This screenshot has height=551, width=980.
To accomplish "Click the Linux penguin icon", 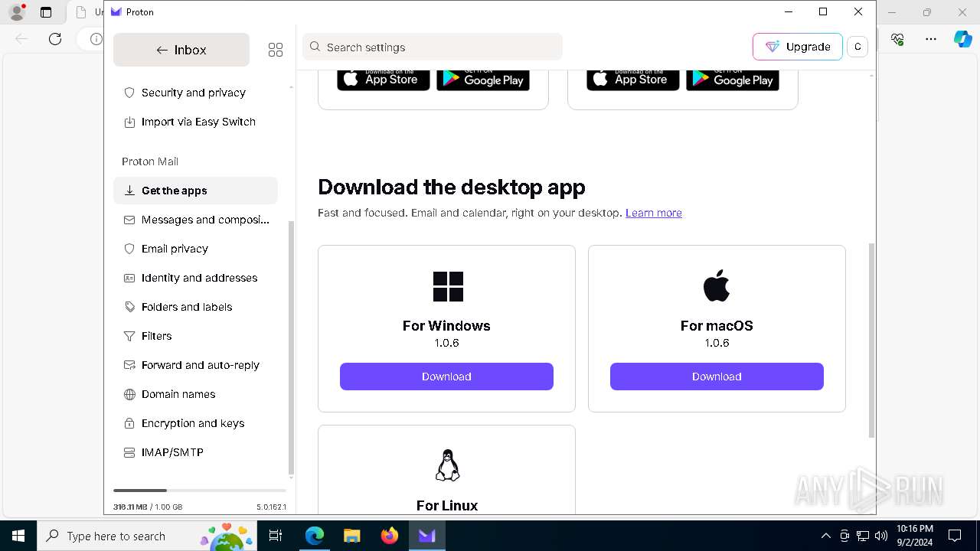I will [x=447, y=465].
